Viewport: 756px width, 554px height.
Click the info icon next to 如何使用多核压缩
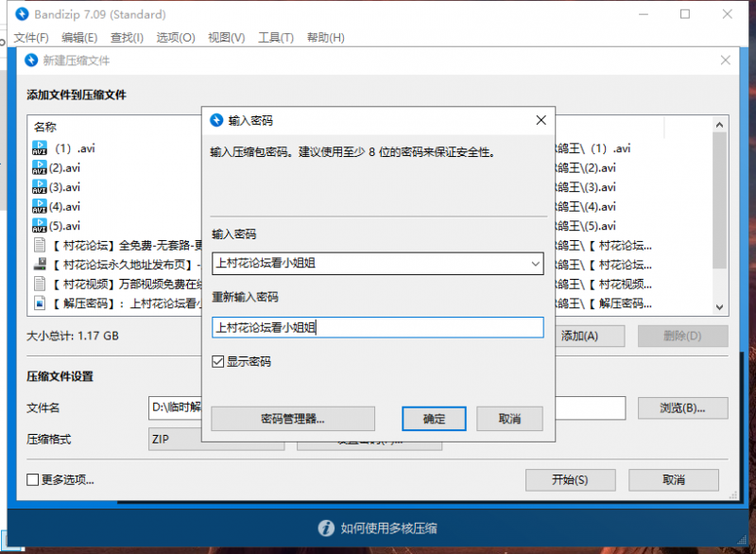tap(327, 528)
